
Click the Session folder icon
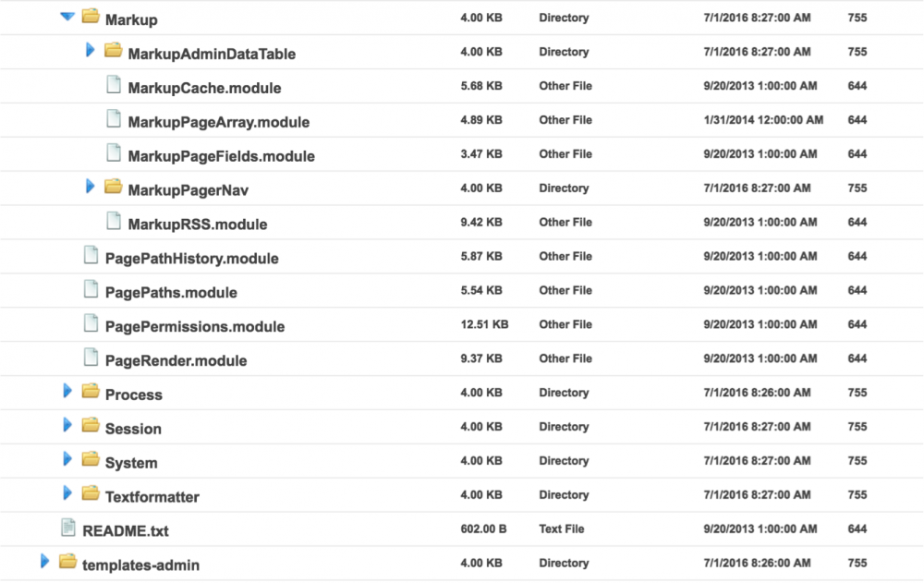[90, 426]
